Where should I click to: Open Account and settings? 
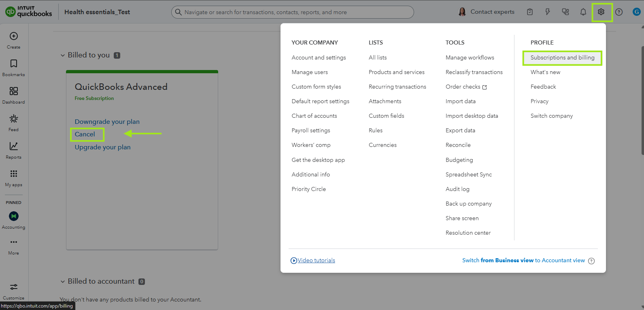tap(319, 58)
